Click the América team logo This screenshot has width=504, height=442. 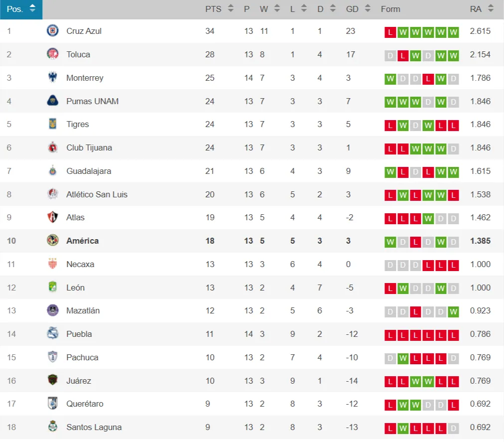pyautogui.click(x=52, y=241)
